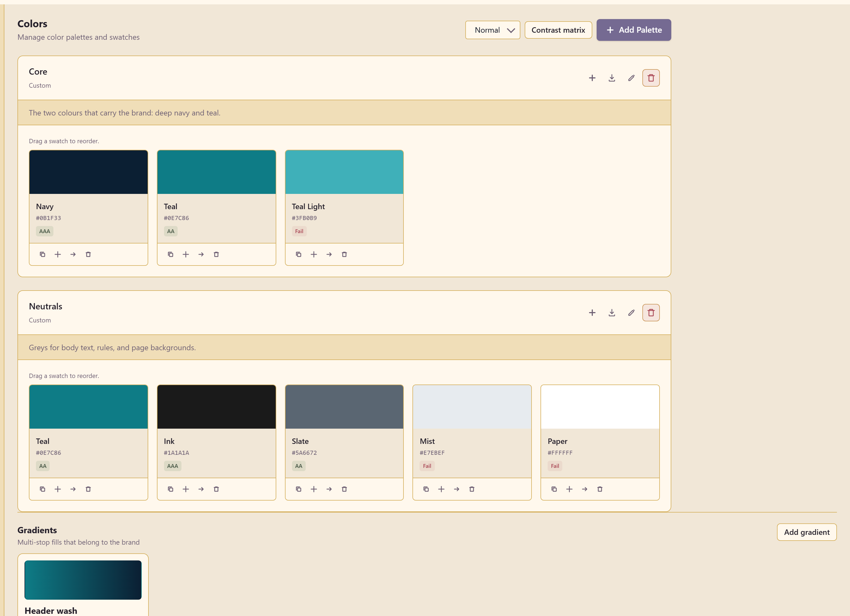Click the arrow icon under Teal Light
The image size is (850, 616).
tap(329, 254)
